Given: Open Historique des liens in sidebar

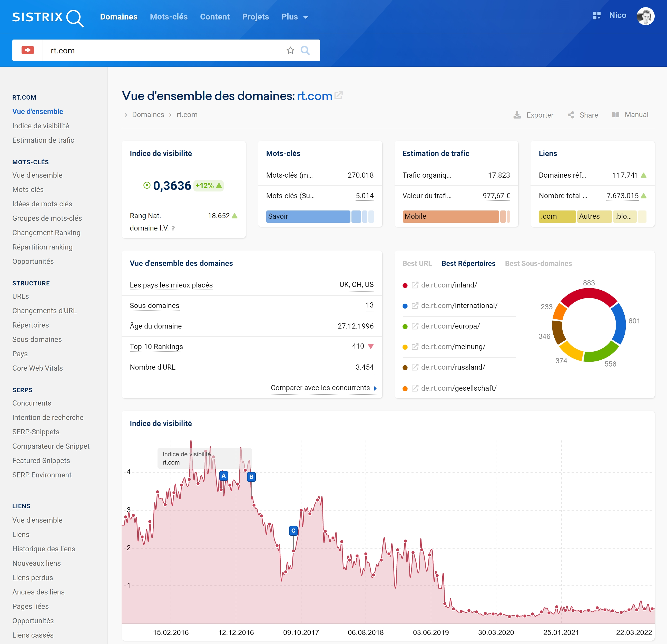Looking at the screenshot, I should point(44,549).
